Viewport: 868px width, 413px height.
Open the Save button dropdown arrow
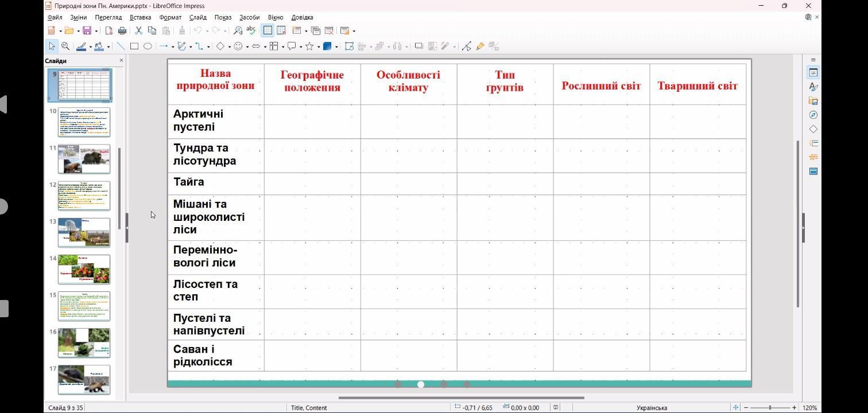[96, 31]
